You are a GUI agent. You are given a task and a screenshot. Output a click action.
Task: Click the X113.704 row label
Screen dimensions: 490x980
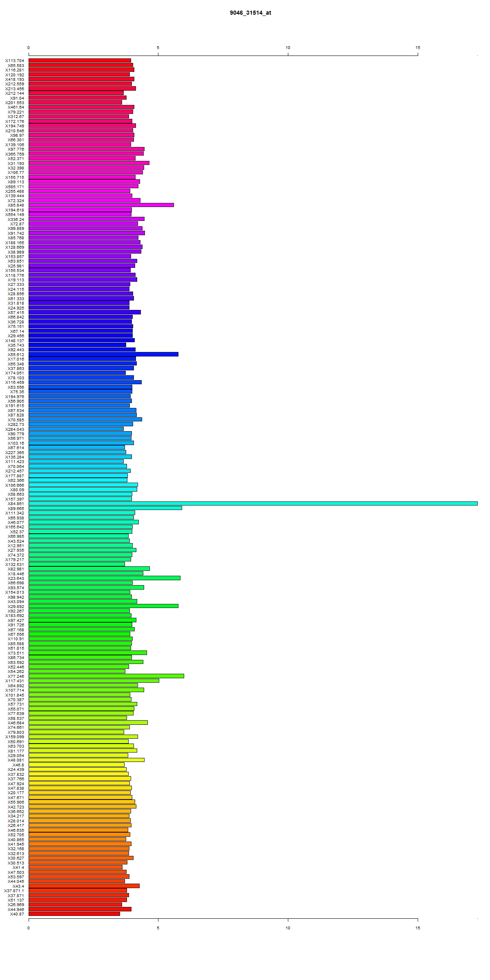coord(15,60)
